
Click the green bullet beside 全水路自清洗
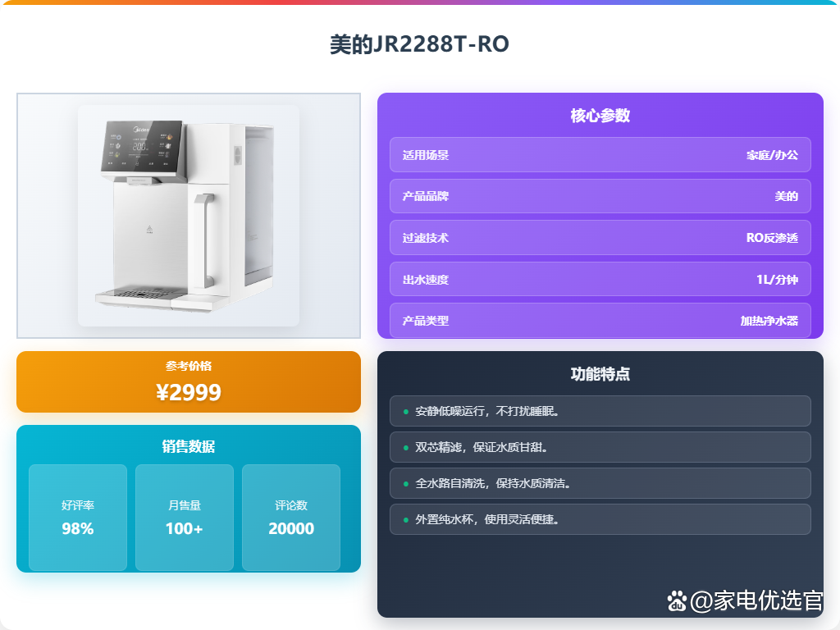405,484
